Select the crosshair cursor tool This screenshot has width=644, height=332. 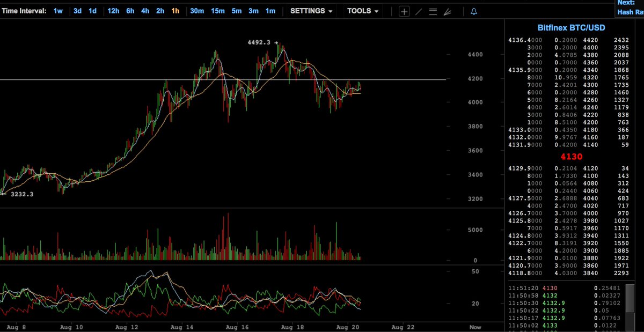click(404, 11)
